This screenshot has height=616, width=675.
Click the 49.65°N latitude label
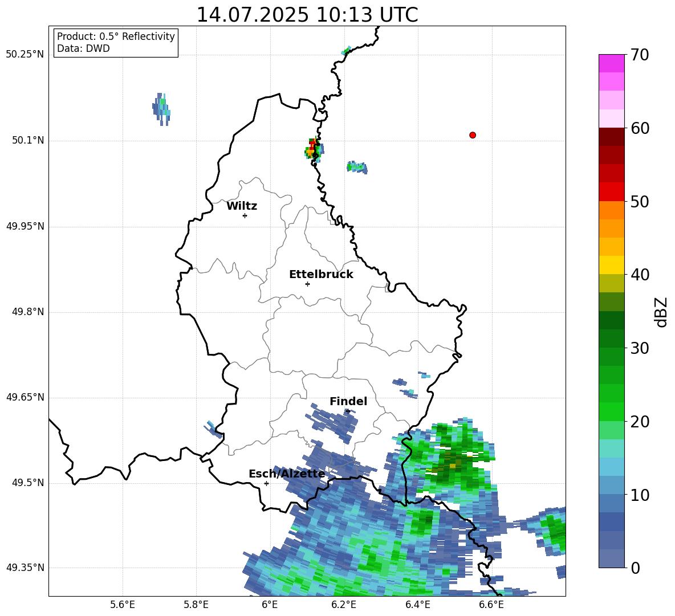[x=25, y=397]
